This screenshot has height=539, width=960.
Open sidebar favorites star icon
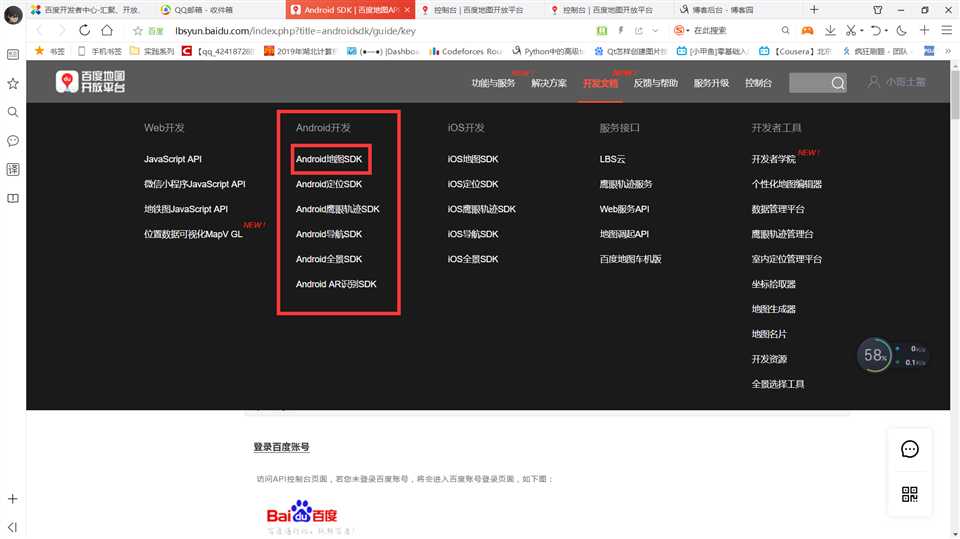tap(13, 83)
